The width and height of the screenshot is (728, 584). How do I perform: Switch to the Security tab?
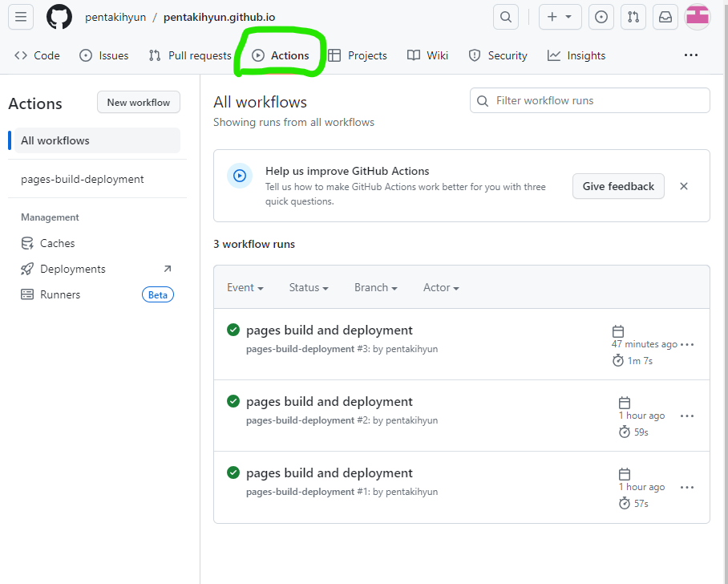pos(498,55)
